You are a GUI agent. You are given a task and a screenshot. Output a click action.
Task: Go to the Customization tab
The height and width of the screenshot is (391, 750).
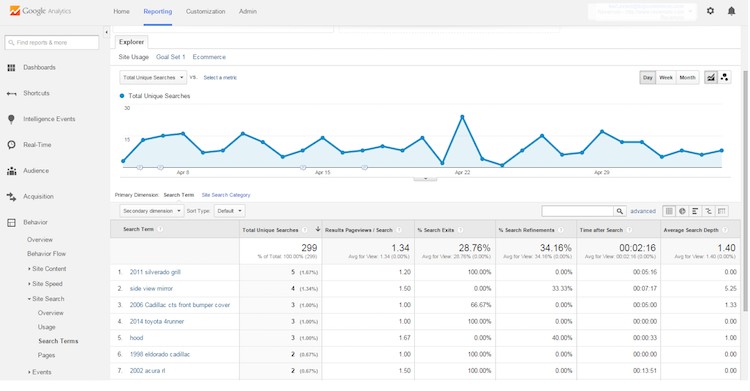coord(206,11)
